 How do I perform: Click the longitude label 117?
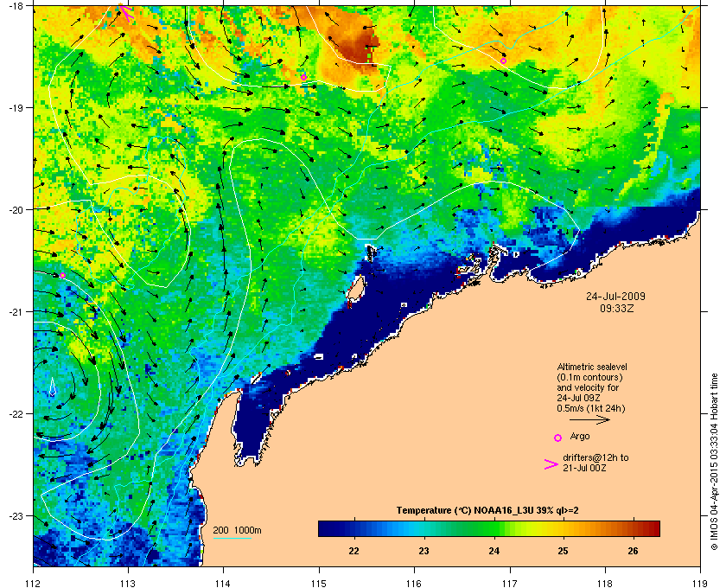point(510,583)
